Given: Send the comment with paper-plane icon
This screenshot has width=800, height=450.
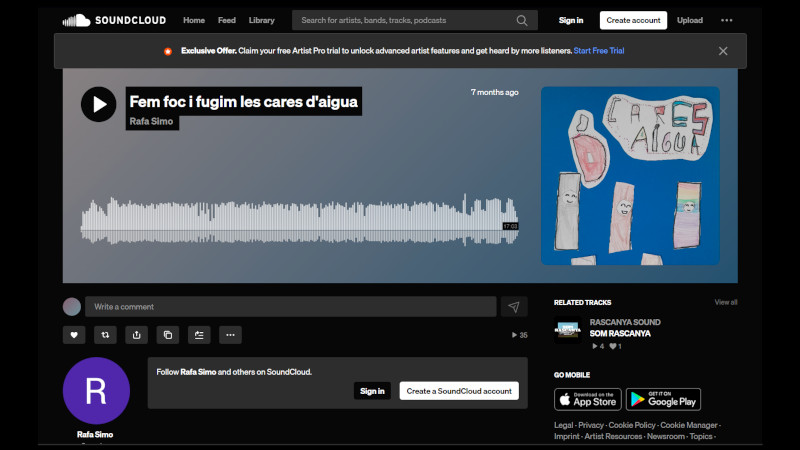Looking at the screenshot, I should click(514, 307).
